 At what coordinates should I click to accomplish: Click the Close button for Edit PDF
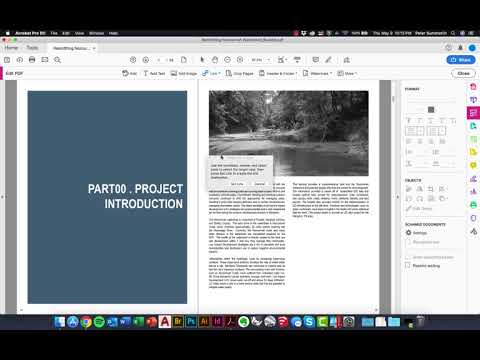pos(463,73)
